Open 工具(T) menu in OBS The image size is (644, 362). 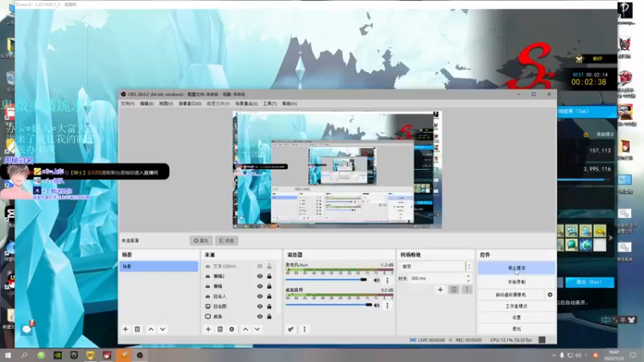tap(270, 104)
